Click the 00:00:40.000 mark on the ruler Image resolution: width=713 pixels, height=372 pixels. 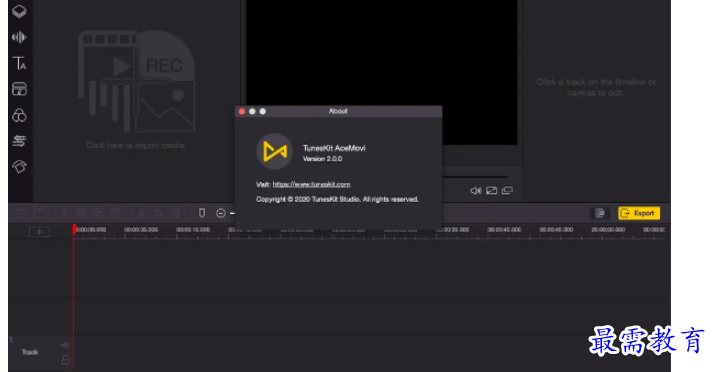click(504, 230)
